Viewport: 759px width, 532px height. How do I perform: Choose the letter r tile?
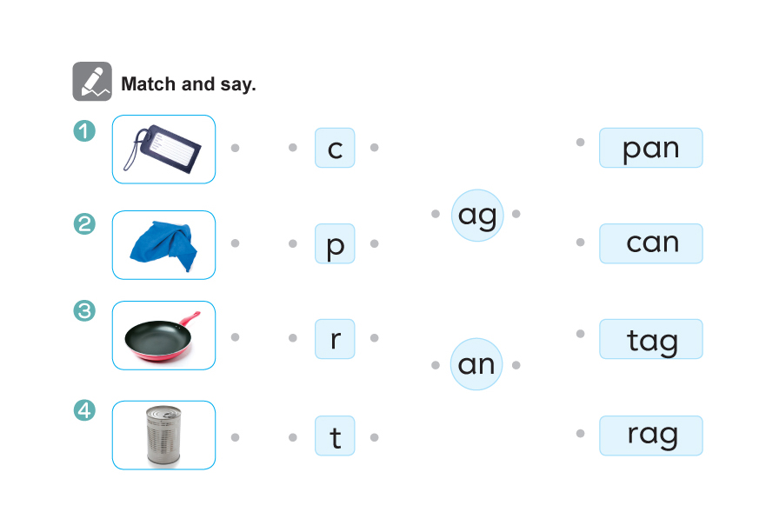click(x=335, y=338)
